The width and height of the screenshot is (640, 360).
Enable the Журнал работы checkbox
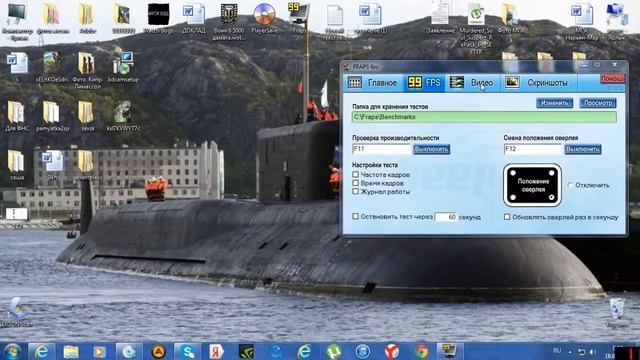pos(356,191)
